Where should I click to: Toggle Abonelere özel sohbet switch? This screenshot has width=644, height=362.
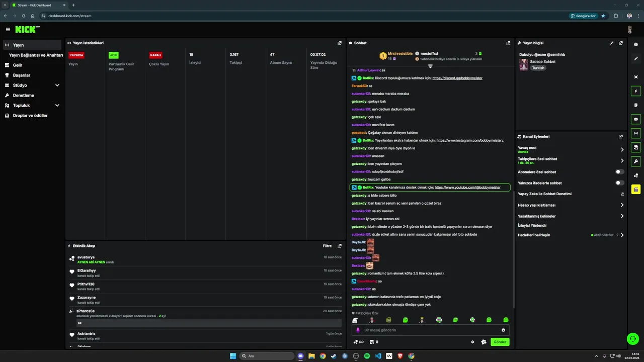pos(620,172)
